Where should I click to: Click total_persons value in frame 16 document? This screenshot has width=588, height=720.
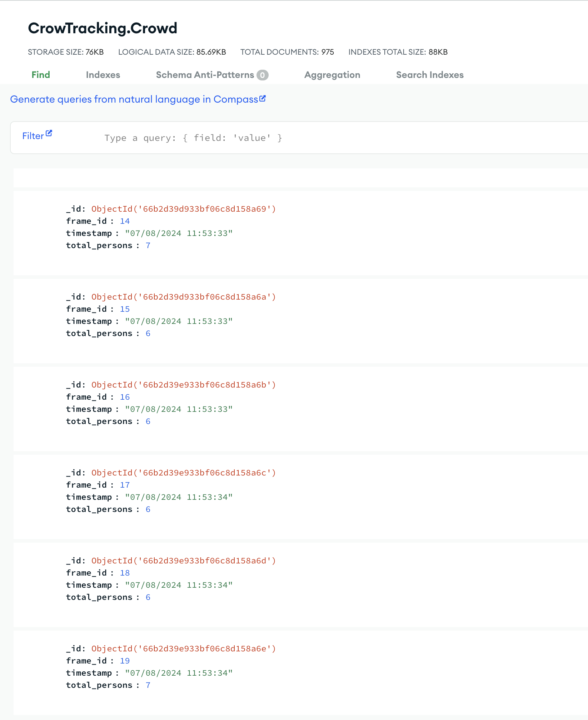click(148, 421)
